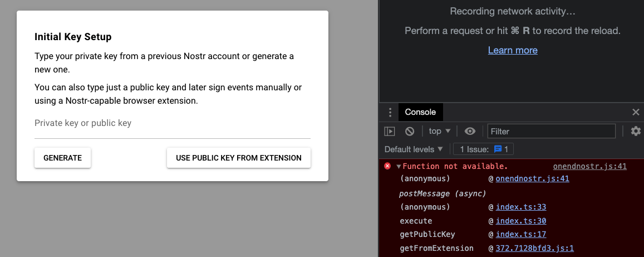Screen dimensions: 644x257
Task: Click the console Filter input
Action: tap(551, 131)
